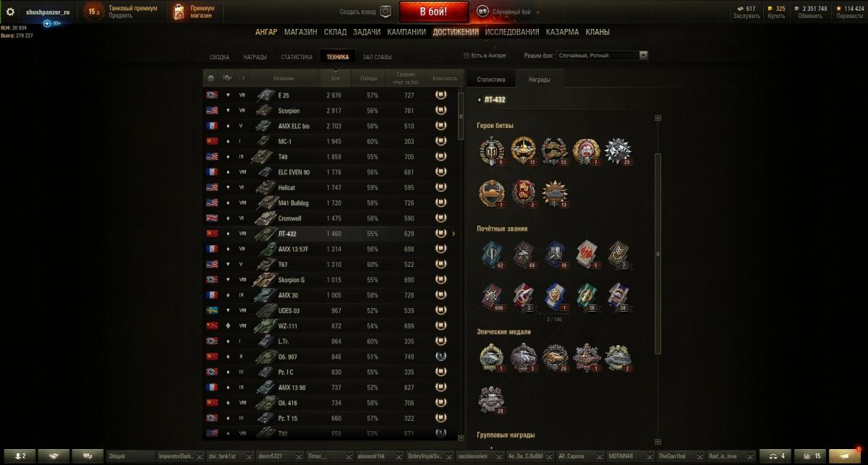Click the handshake referral icon
This screenshot has width=868, height=465.
tap(54, 456)
